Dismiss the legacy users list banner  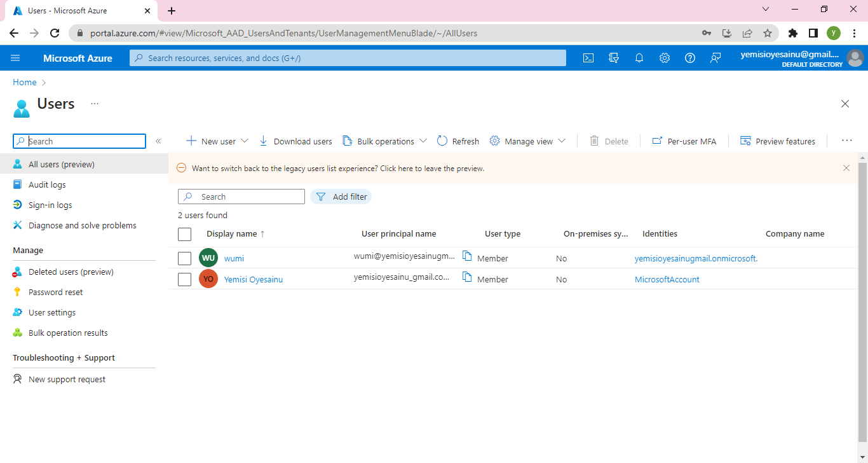[x=846, y=168]
